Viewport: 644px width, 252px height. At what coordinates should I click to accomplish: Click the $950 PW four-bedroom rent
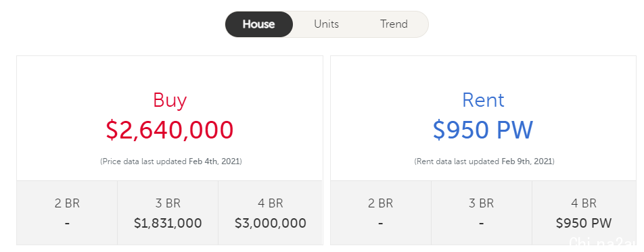[584, 223]
